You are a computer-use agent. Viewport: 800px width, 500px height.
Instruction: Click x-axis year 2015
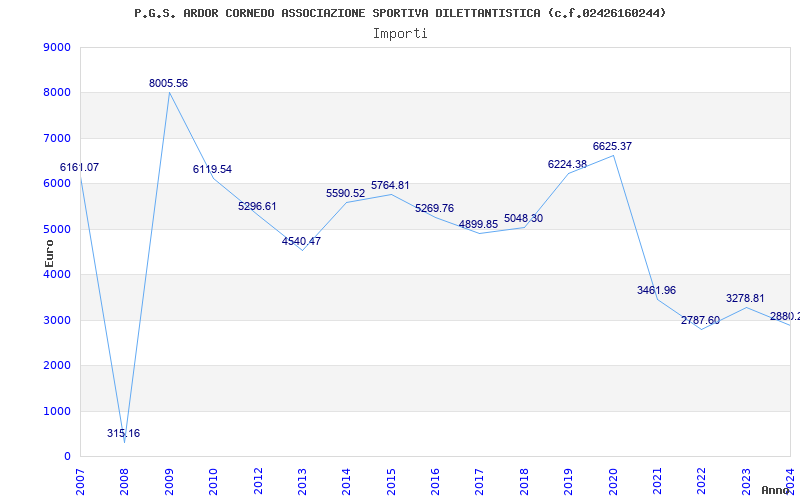(391, 481)
